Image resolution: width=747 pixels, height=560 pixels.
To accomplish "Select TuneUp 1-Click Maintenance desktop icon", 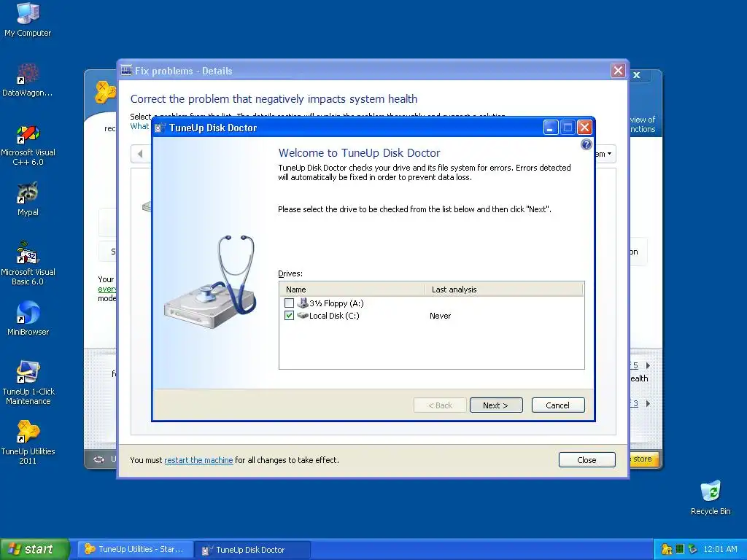I will click(28, 382).
